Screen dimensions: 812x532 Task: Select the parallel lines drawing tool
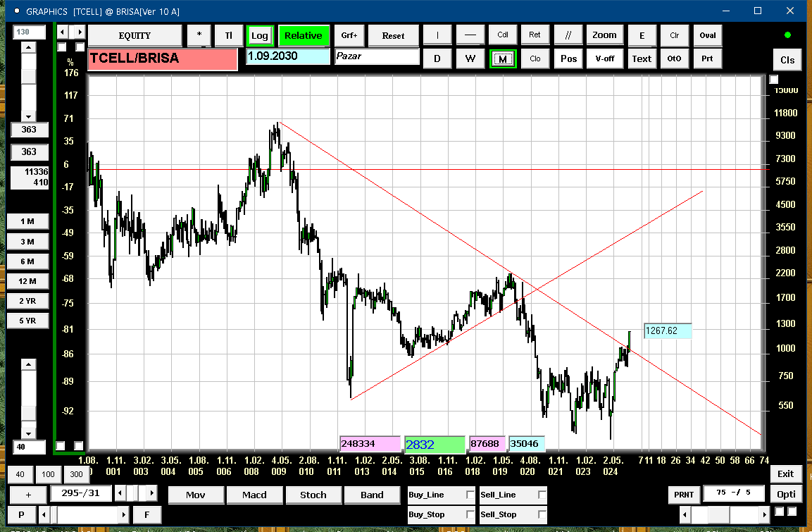click(x=568, y=35)
